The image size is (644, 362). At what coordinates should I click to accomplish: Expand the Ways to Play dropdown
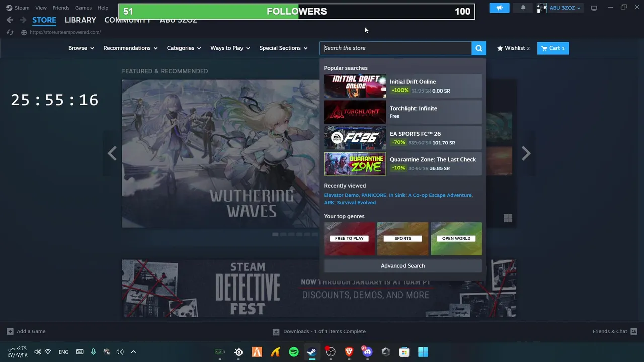(x=230, y=48)
